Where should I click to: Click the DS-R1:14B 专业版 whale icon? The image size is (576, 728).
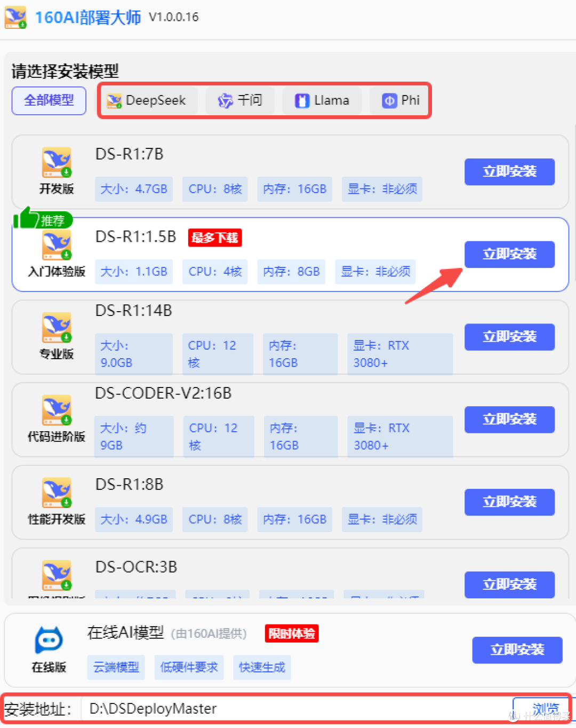(x=57, y=328)
